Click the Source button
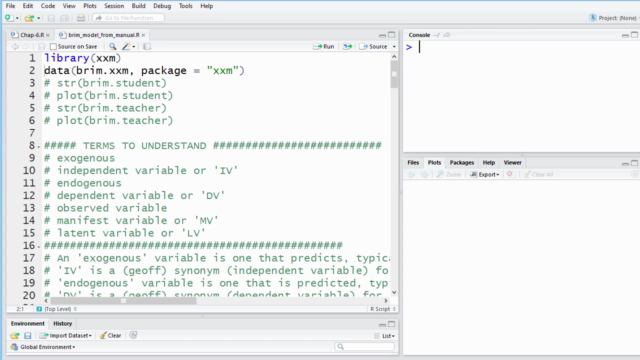 click(373, 47)
